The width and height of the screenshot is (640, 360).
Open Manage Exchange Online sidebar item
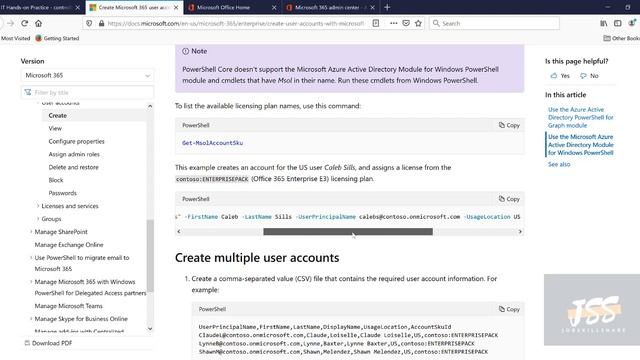69,245
